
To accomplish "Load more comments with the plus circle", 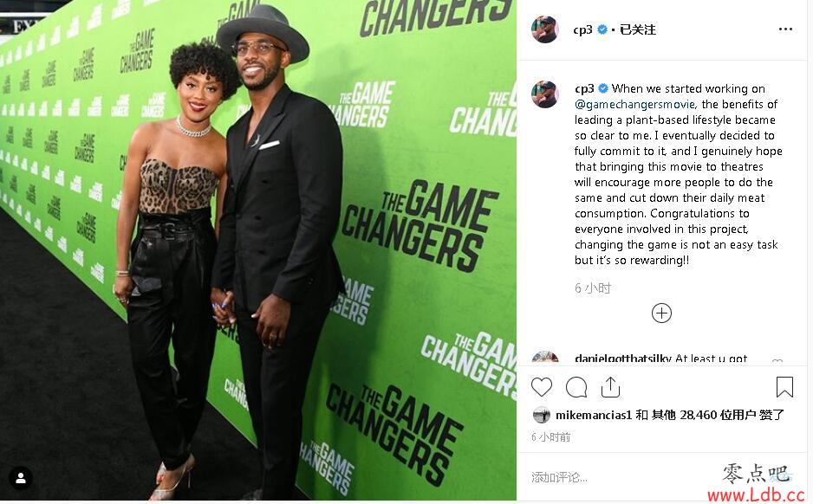I will (661, 313).
